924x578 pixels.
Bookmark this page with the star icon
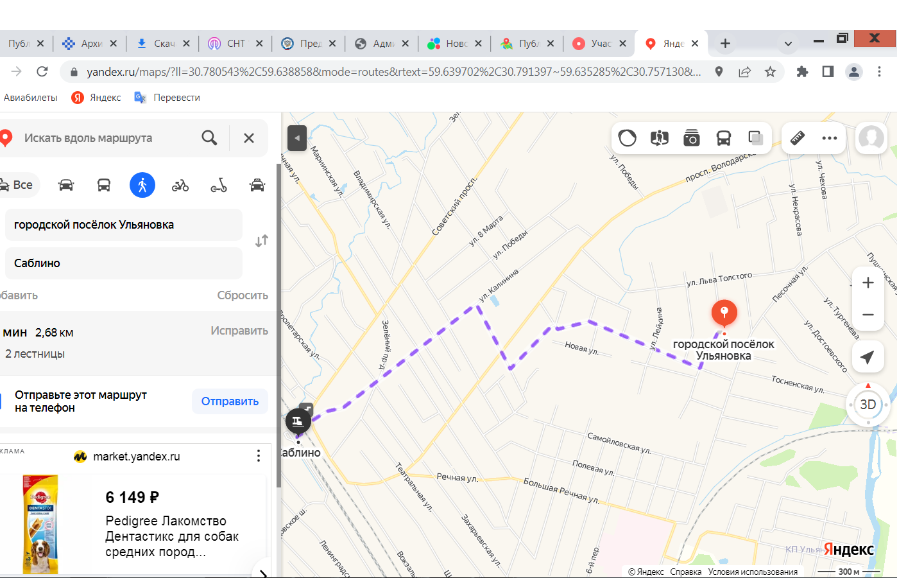[x=770, y=72]
